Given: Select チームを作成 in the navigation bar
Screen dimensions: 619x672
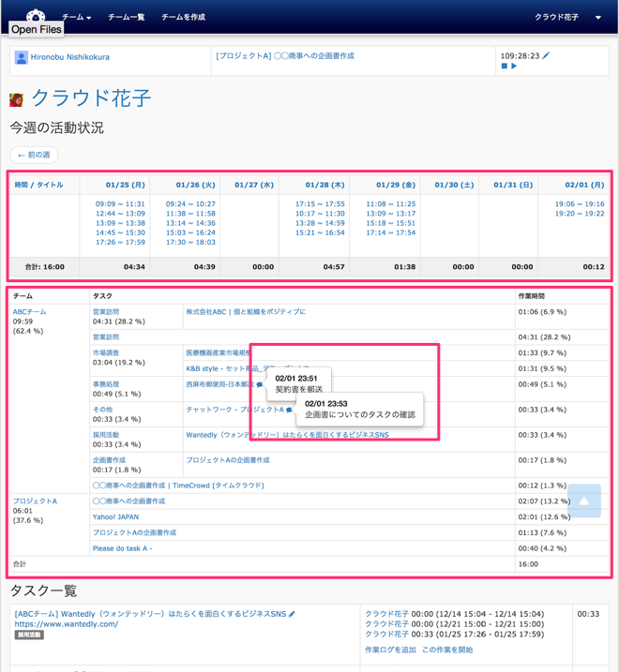Looking at the screenshot, I should pos(183,17).
